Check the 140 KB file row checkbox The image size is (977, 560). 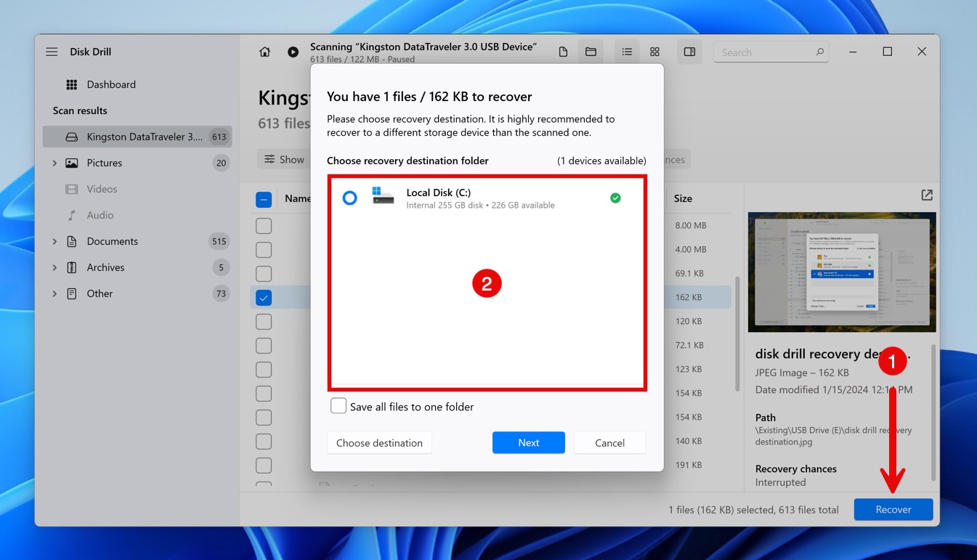[264, 442]
